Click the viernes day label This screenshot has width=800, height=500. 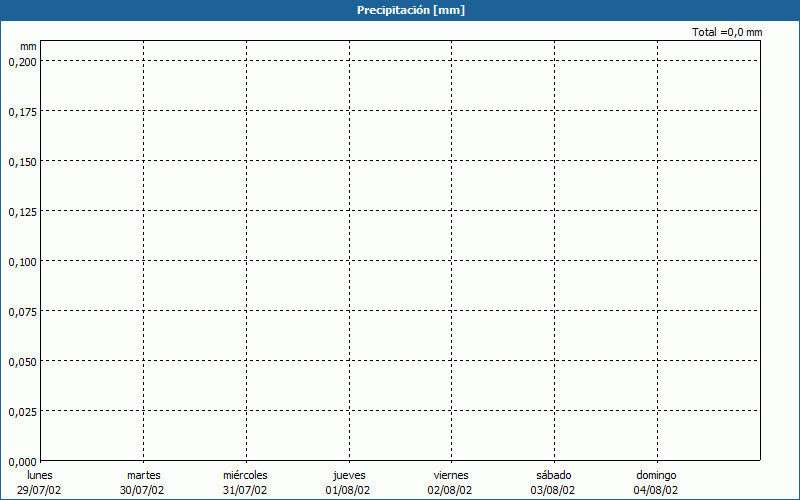pyautogui.click(x=451, y=475)
